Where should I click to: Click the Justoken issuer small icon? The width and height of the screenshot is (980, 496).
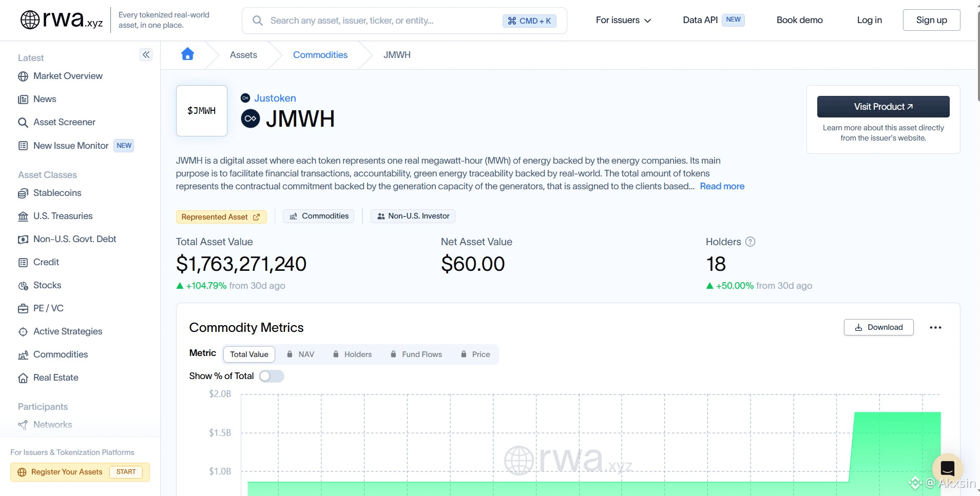pos(245,98)
